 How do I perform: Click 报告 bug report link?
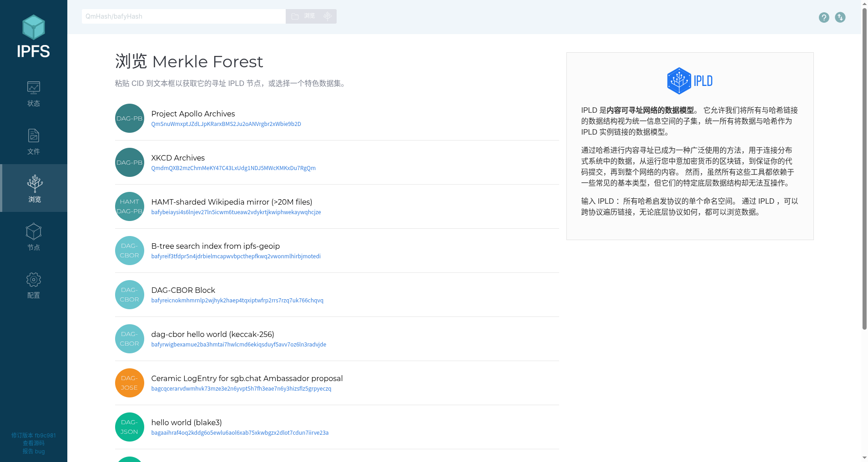pyautogui.click(x=34, y=451)
